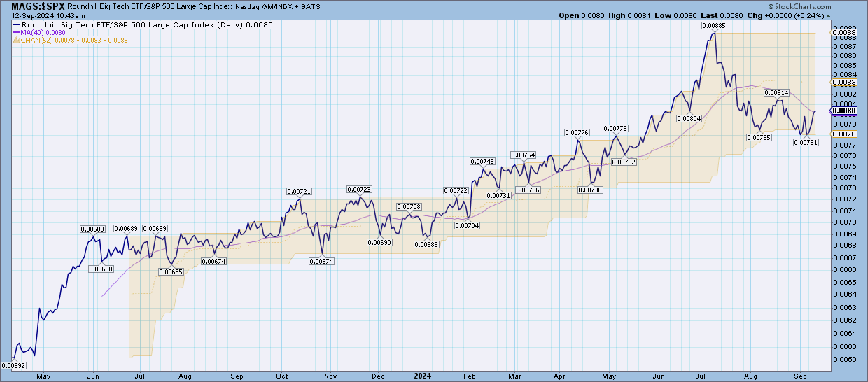Click the Oct label on time axis
Viewport: 868px width, 382px height.
(282, 376)
